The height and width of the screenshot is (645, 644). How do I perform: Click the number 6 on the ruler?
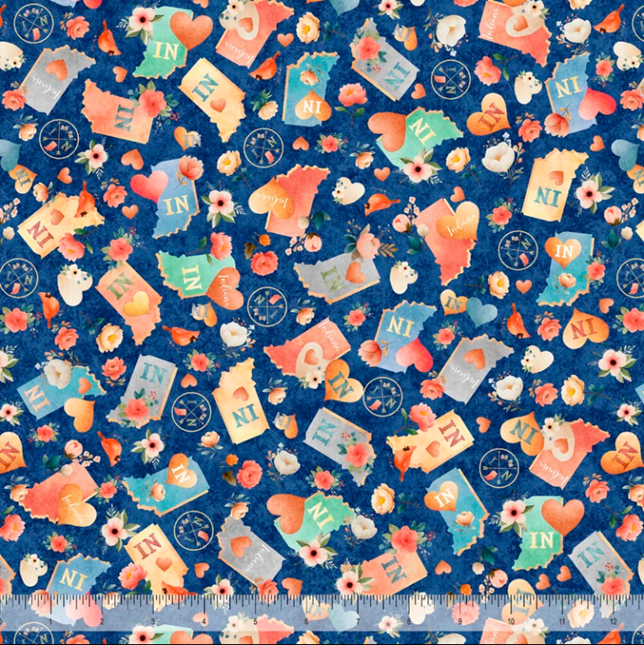click(x=306, y=621)
